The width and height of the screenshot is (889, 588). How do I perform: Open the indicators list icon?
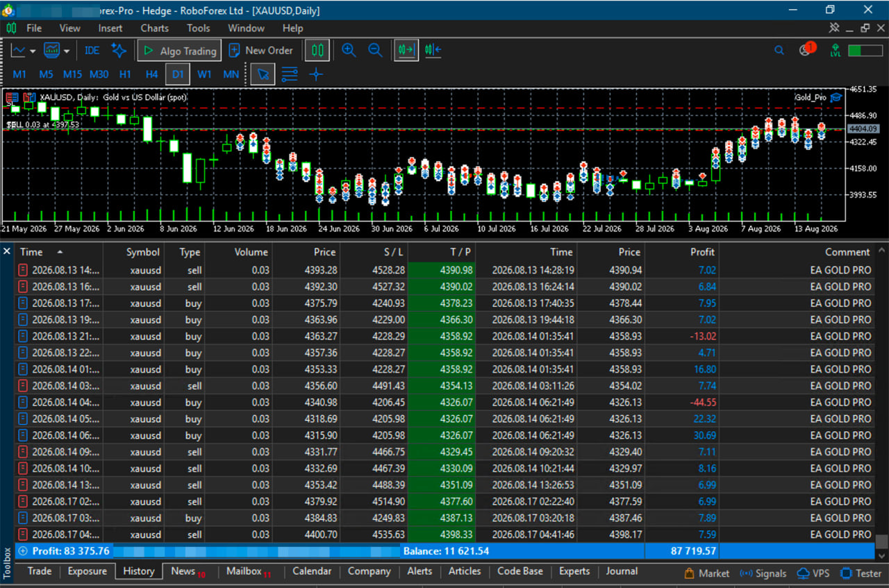[51, 51]
